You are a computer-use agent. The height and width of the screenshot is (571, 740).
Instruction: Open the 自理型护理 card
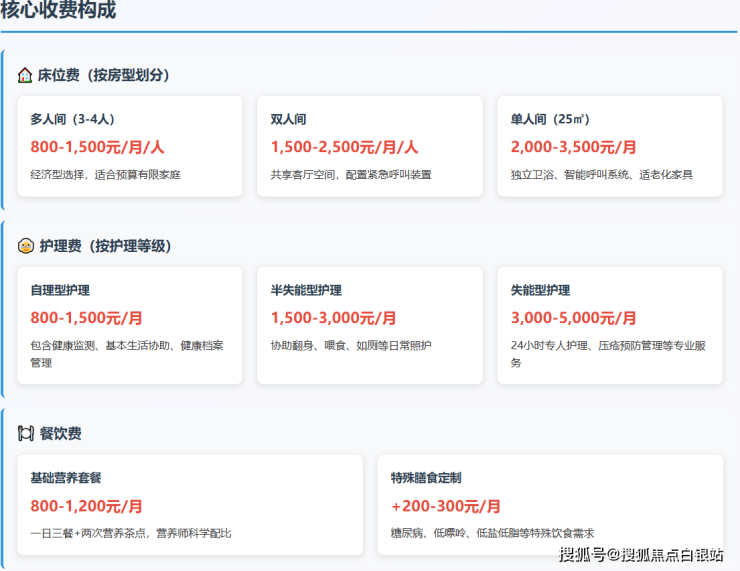click(x=130, y=325)
